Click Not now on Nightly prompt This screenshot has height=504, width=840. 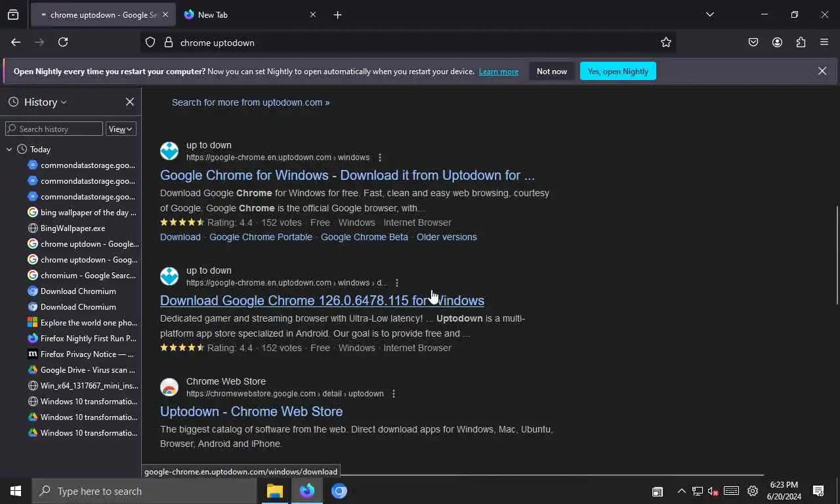coord(552,71)
